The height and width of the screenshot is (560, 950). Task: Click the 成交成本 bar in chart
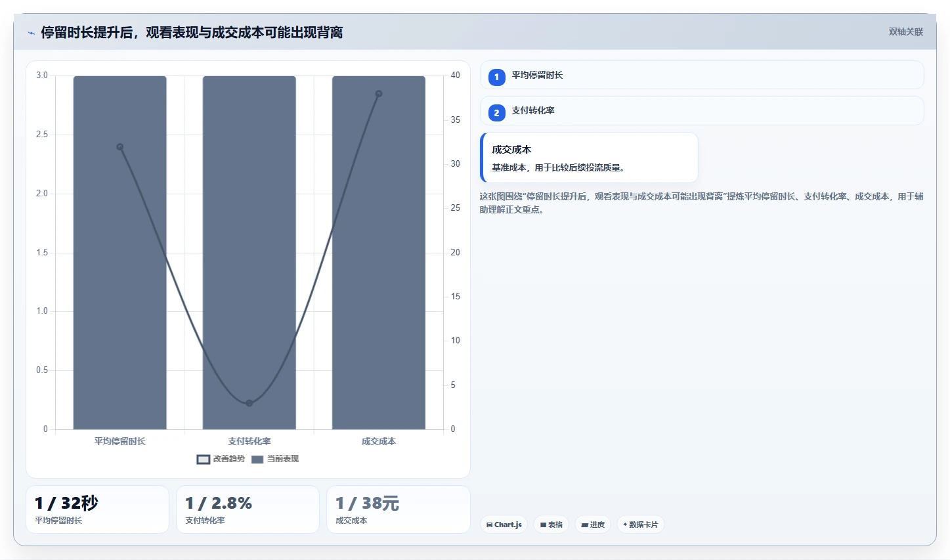(379, 253)
